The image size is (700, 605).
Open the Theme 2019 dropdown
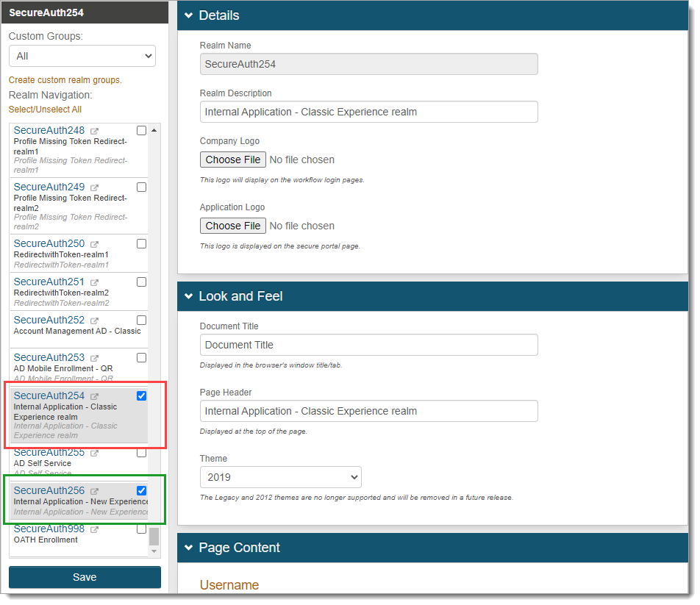pos(280,477)
